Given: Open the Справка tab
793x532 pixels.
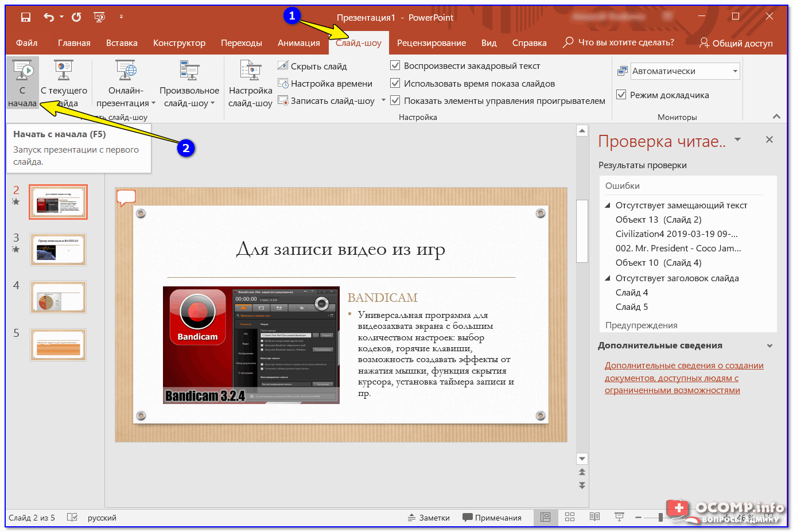Looking at the screenshot, I should tap(529, 43).
